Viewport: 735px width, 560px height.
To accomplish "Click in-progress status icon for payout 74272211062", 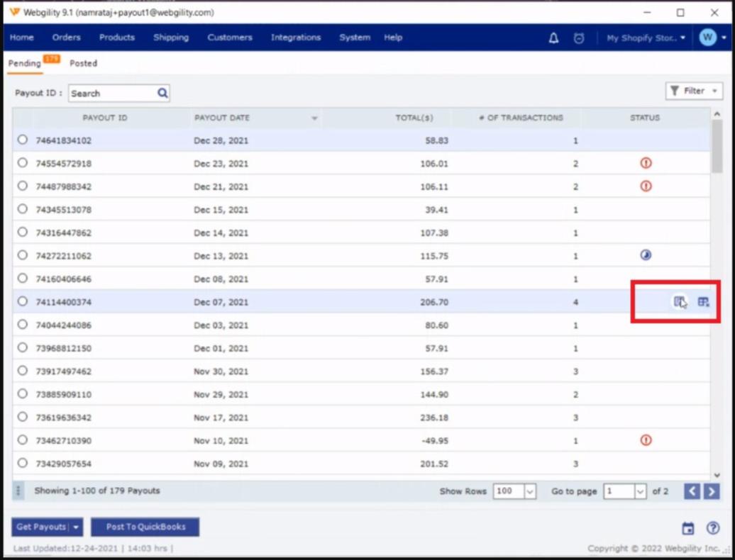I will [x=646, y=255].
